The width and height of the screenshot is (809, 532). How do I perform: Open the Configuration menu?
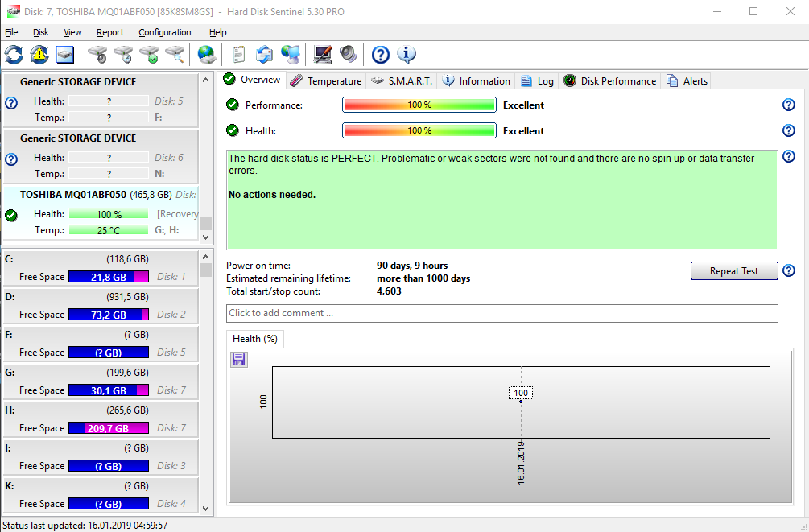point(164,32)
